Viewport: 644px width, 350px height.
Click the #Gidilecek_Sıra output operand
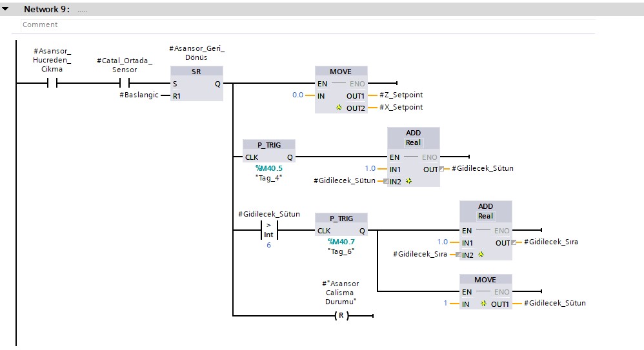pyautogui.click(x=550, y=242)
